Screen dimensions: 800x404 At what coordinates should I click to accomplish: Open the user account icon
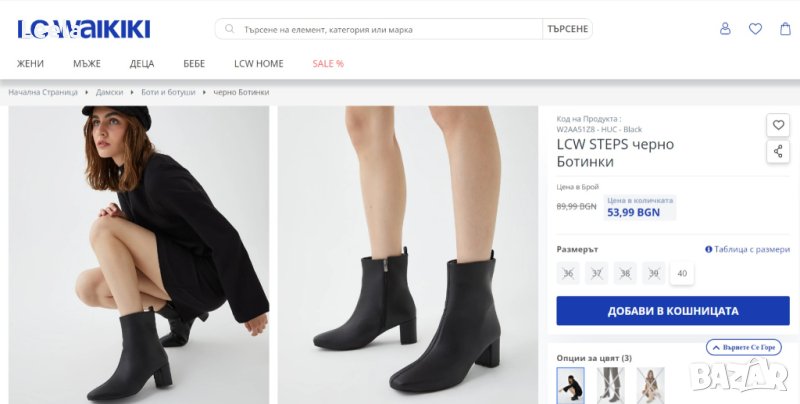click(725, 29)
